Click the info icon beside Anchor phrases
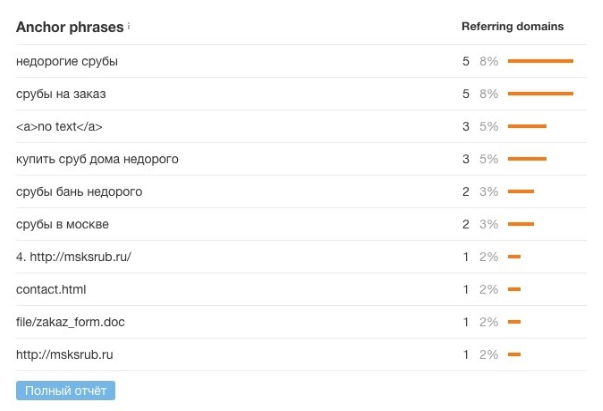Image resolution: width=603 pixels, height=411 pixels. pyautogui.click(x=130, y=27)
